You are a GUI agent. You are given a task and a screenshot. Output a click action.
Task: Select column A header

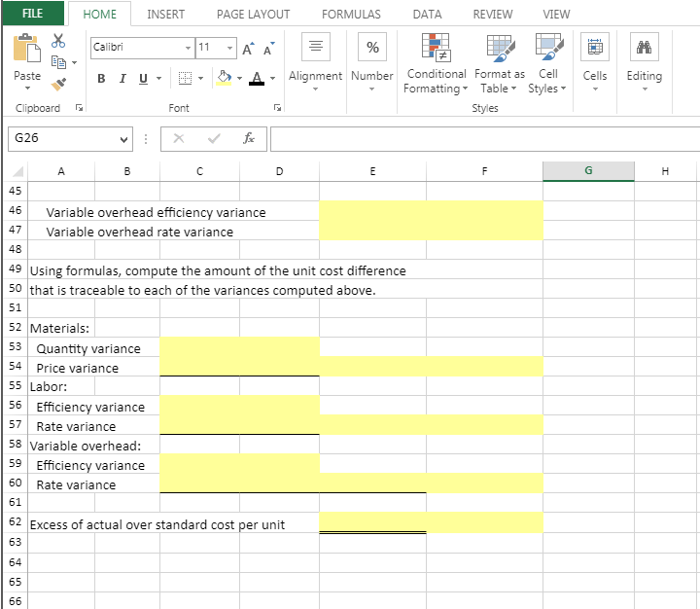point(61,171)
